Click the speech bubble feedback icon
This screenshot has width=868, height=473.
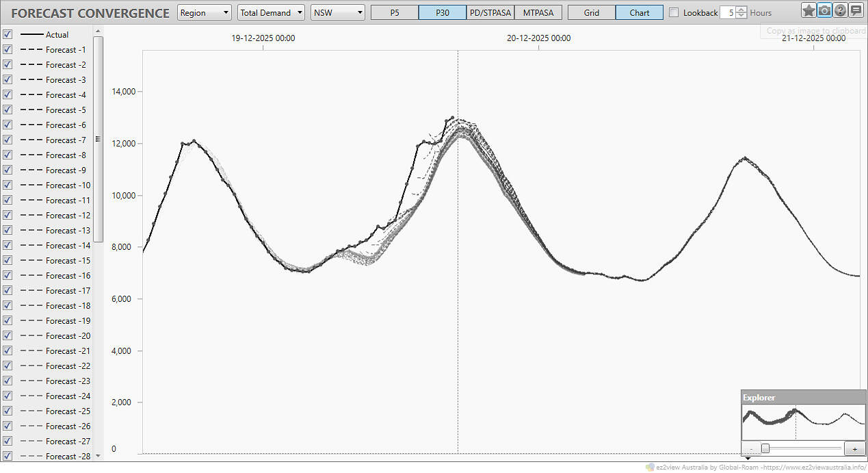(x=855, y=10)
